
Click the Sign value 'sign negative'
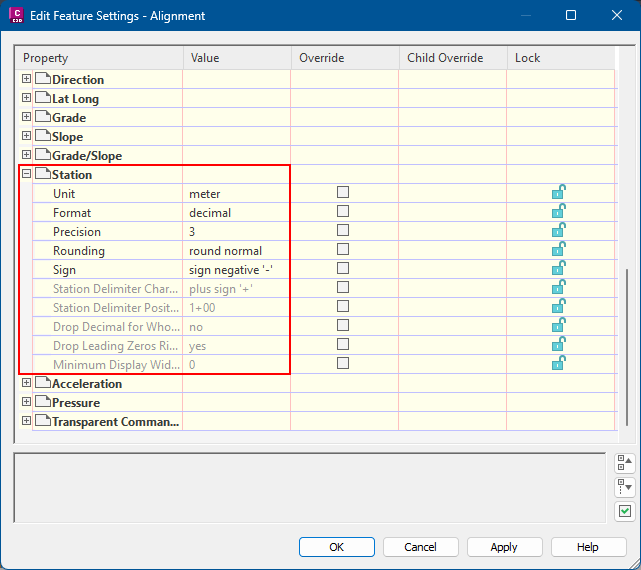coord(231,270)
